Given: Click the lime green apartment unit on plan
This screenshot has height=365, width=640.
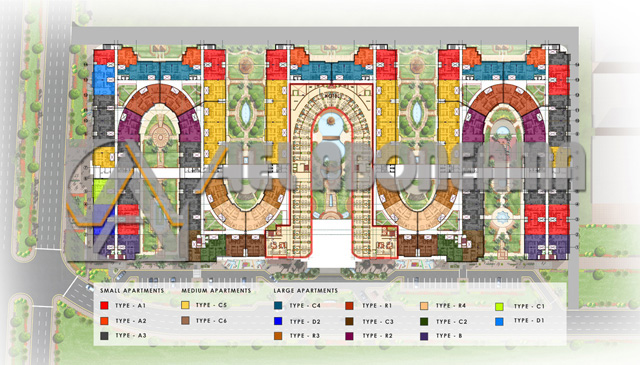Looking at the screenshot, I should pos(99,190).
